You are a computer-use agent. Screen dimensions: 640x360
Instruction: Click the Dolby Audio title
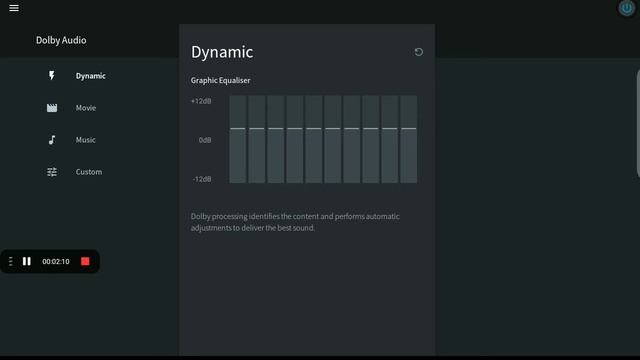pyautogui.click(x=61, y=40)
